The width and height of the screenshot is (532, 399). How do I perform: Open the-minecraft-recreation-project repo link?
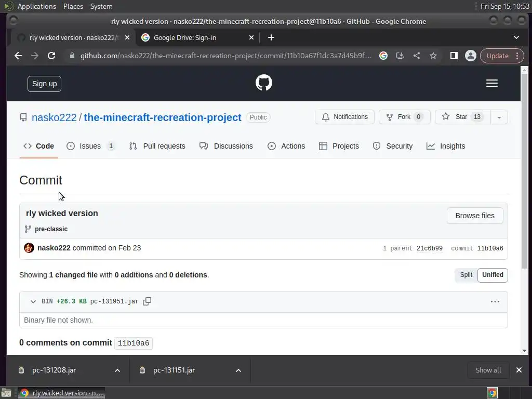tap(163, 117)
